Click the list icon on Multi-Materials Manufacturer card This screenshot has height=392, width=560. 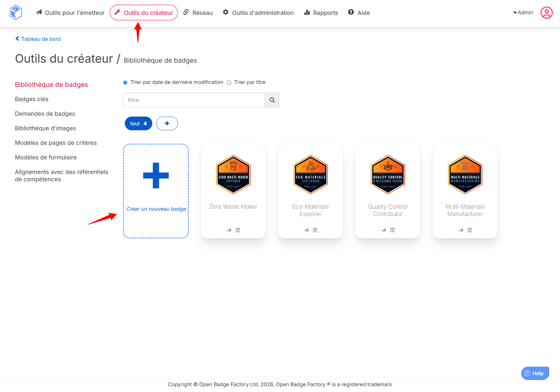[x=470, y=230]
